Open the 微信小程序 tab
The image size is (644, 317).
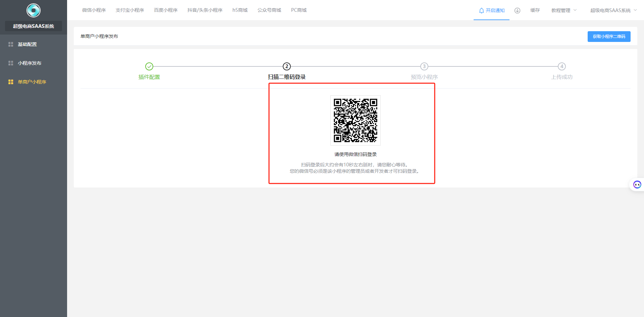(x=94, y=10)
